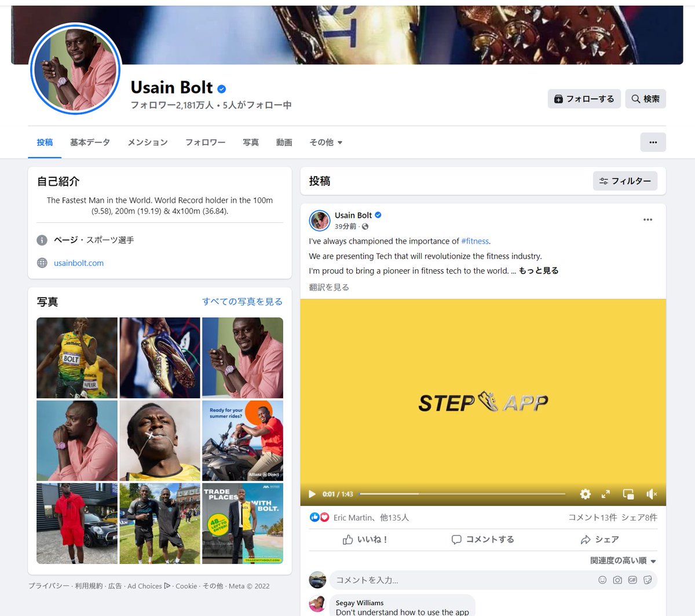Select the 投稿 (Posts) tab

[x=45, y=142]
